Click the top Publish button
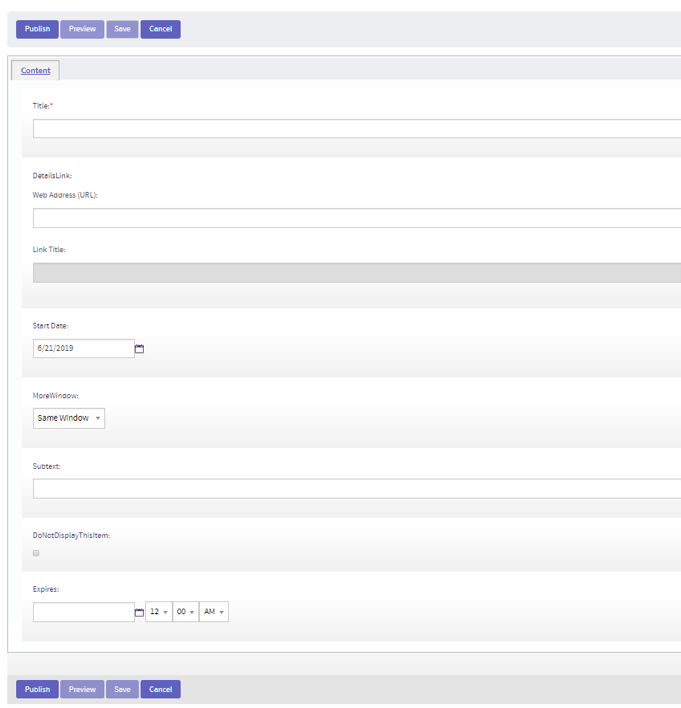Image resolution: width=681 pixels, height=708 pixels. (x=37, y=29)
